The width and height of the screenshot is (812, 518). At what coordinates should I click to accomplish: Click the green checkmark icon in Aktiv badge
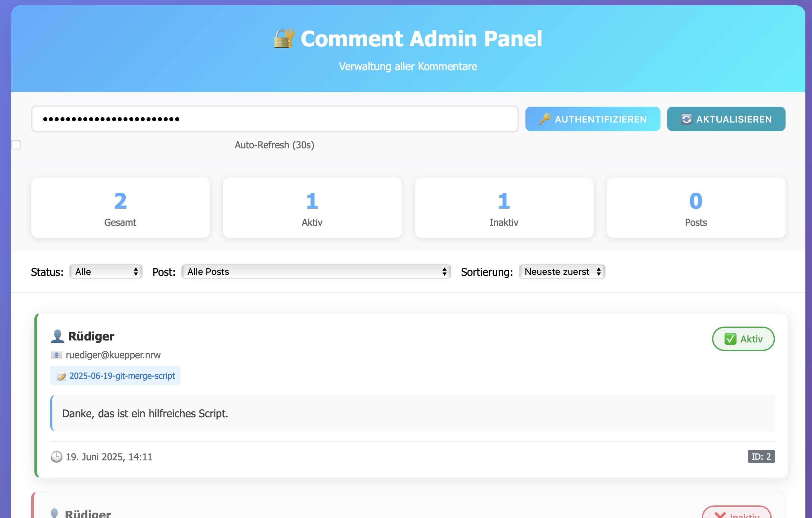pyautogui.click(x=730, y=339)
